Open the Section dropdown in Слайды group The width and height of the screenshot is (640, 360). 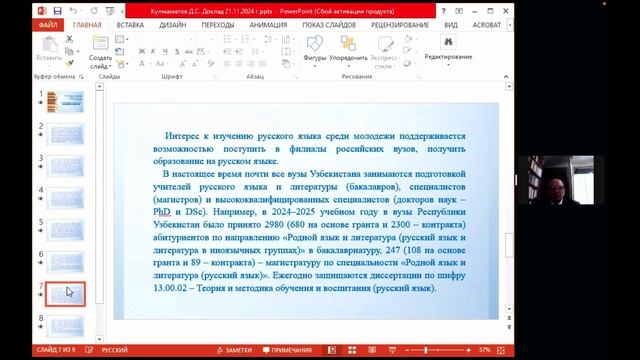(122, 64)
